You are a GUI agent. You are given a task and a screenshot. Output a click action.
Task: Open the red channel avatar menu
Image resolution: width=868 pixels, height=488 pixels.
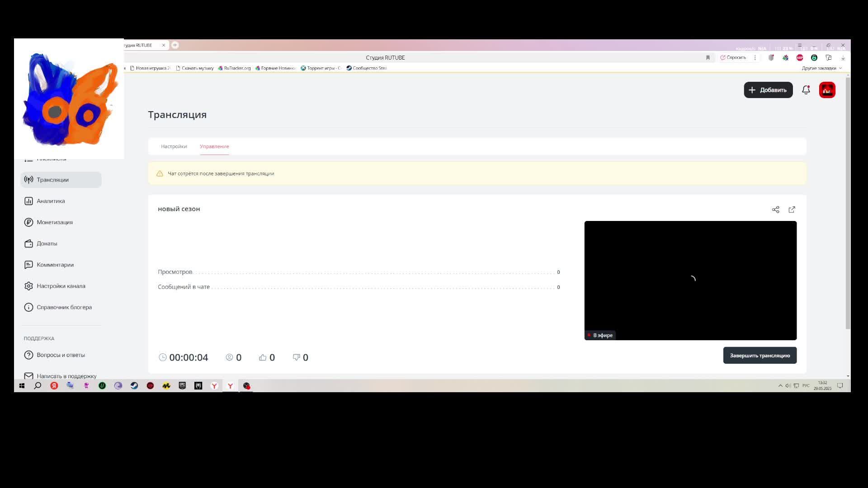827,90
